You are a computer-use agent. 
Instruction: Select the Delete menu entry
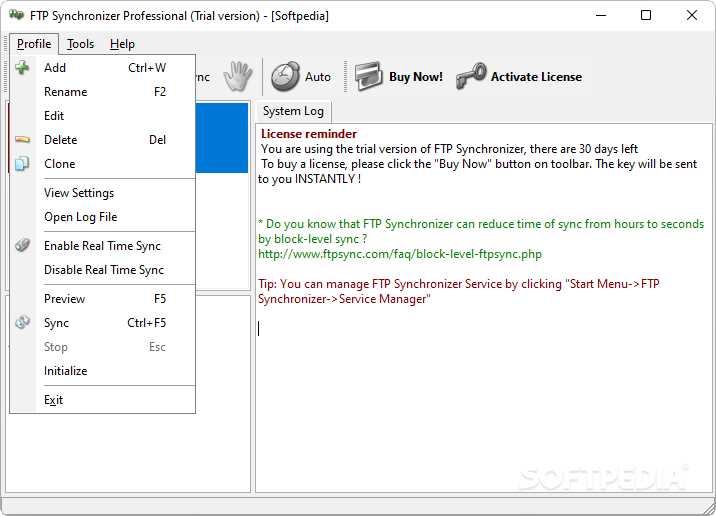(103, 140)
